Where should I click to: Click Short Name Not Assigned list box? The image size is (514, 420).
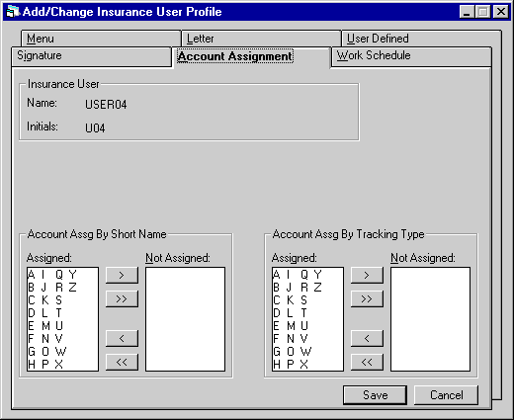186,319
